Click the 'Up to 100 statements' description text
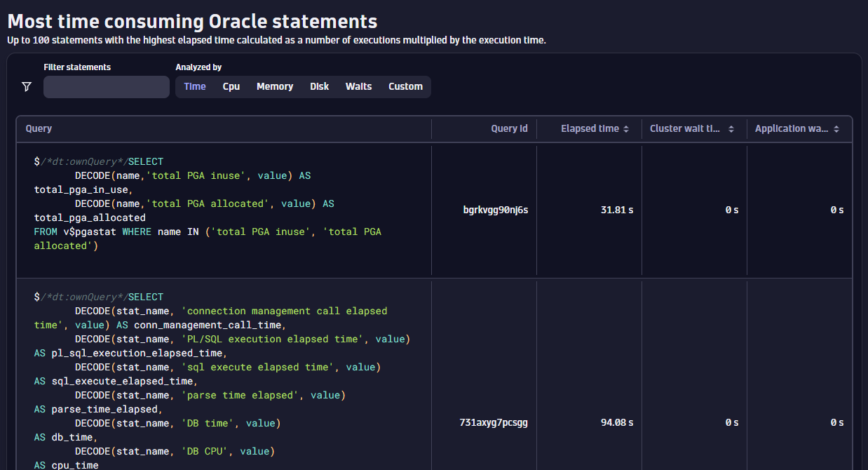The height and width of the screenshot is (470, 868). click(276, 40)
